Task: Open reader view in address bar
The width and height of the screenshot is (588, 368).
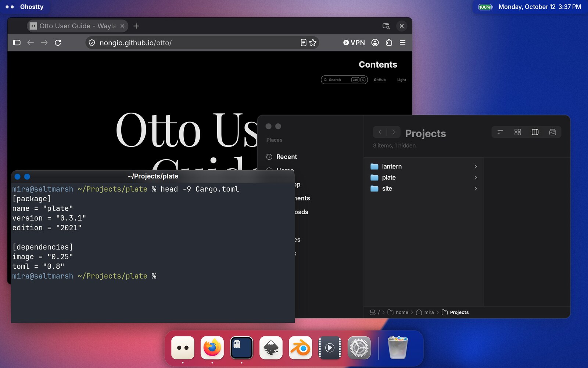Action: tap(303, 43)
